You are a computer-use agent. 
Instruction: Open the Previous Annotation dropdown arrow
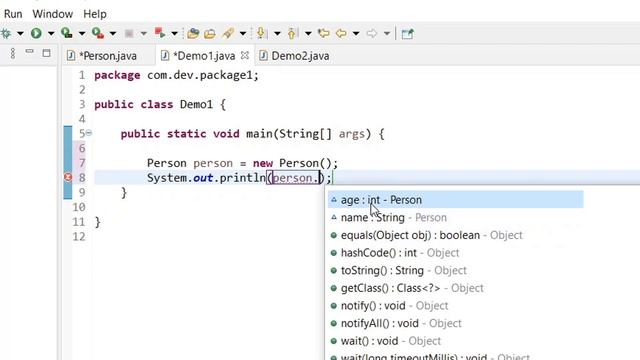point(308,33)
